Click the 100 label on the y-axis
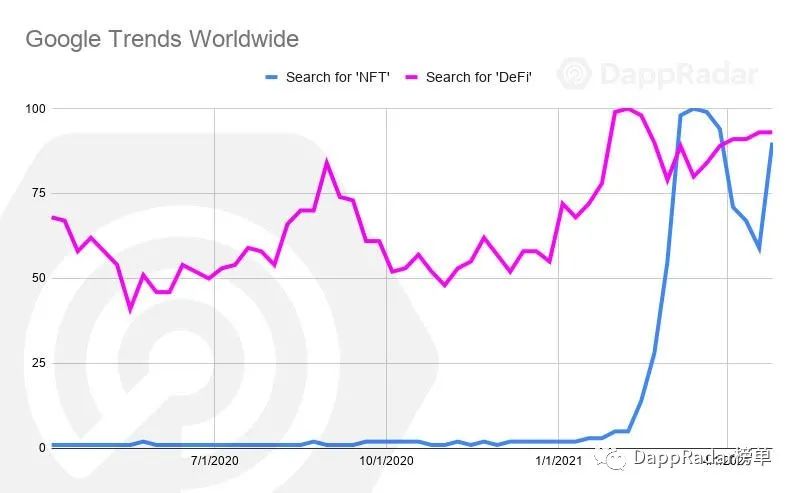 [x=36, y=108]
